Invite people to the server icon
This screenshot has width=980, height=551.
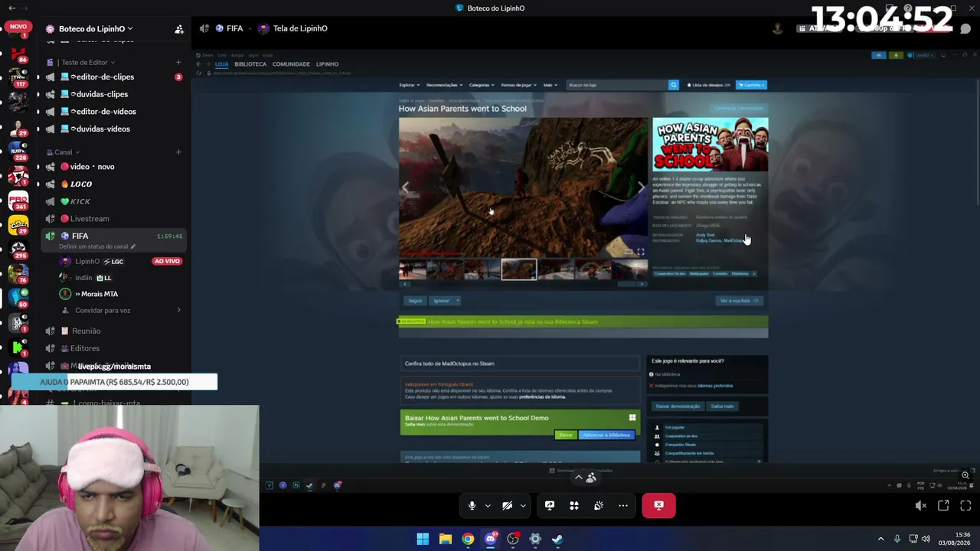click(179, 29)
